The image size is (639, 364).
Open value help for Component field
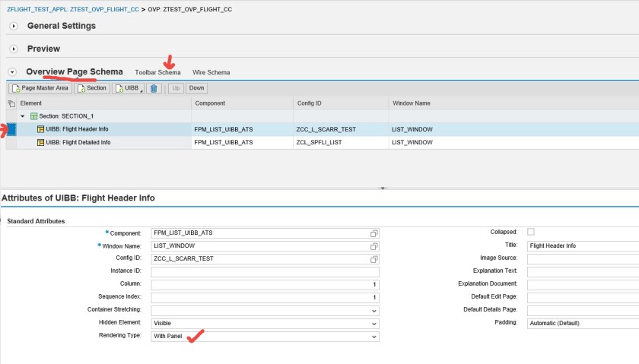(374, 233)
